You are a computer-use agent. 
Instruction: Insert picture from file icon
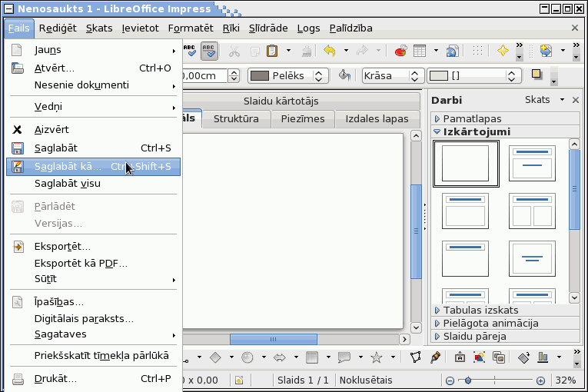pos(480,357)
